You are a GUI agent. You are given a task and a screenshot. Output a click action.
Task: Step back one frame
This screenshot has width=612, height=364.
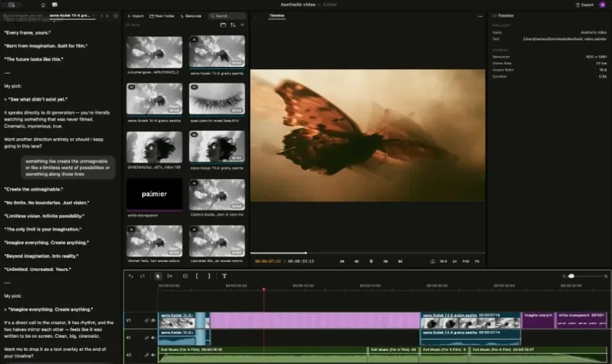tap(356, 261)
